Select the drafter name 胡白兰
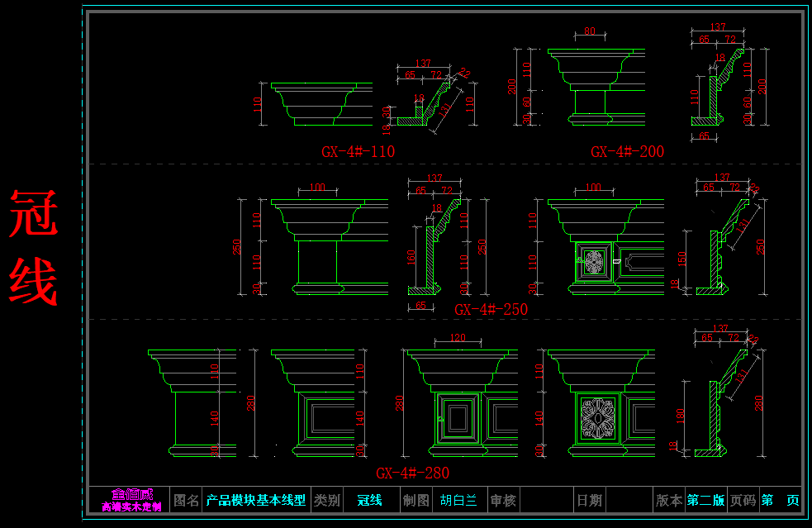The image size is (812, 528). (458, 500)
